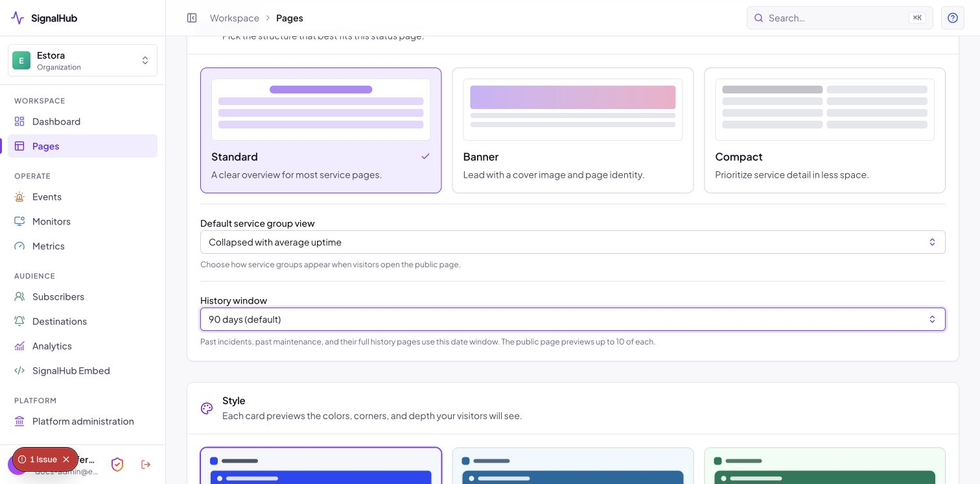
Task: Open Platform administration
Action: coord(82,421)
